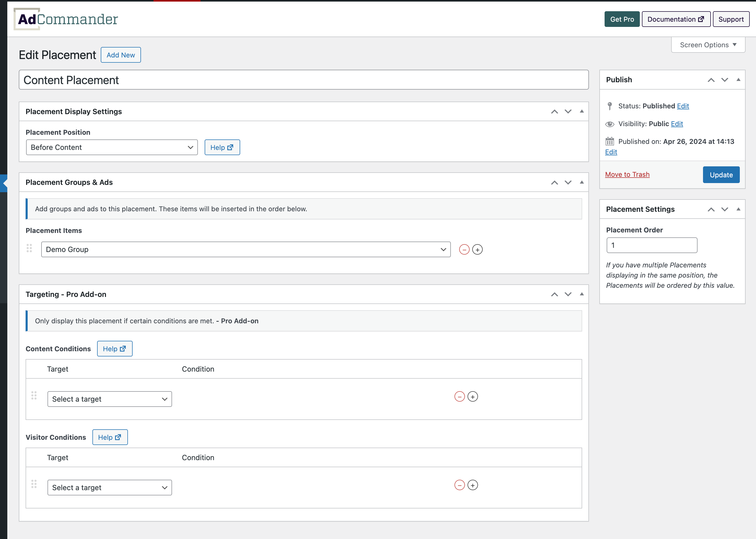Move Targeting Pro Add-on box down
Viewport: 756px width, 539px height.
click(568, 294)
